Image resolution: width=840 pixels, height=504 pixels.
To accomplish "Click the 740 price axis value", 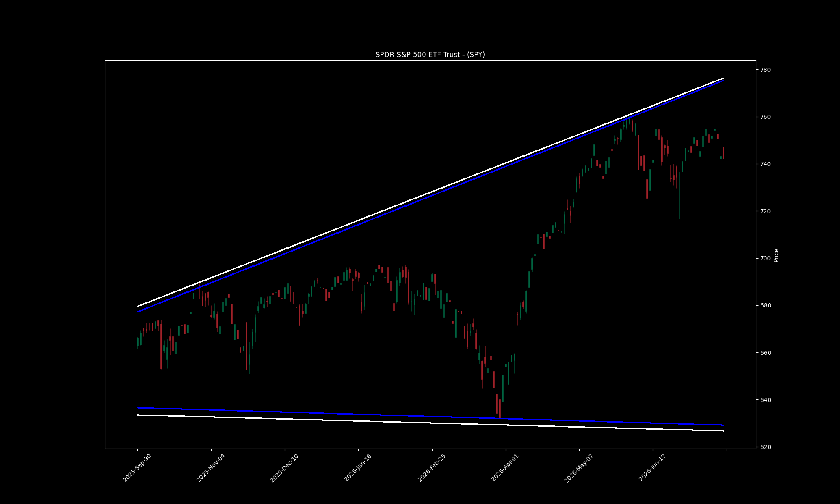I will pos(766,164).
